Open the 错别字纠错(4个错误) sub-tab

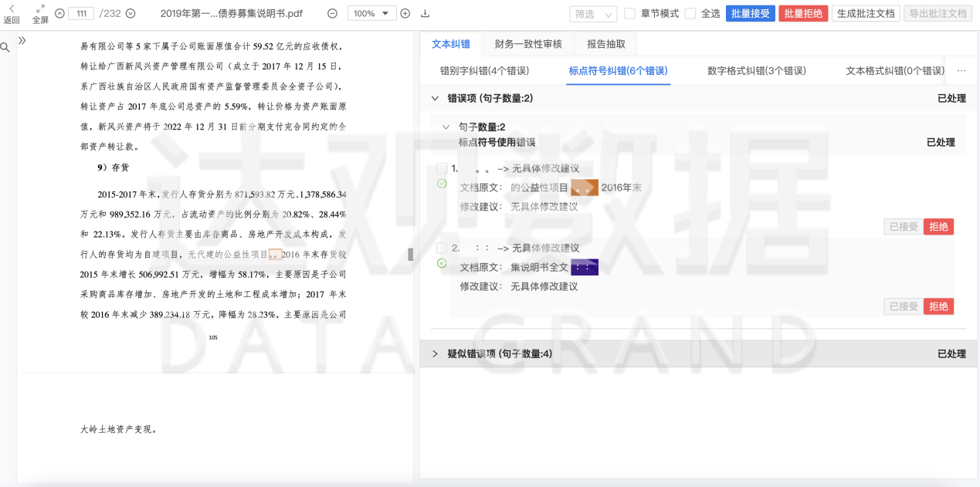(484, 71)
